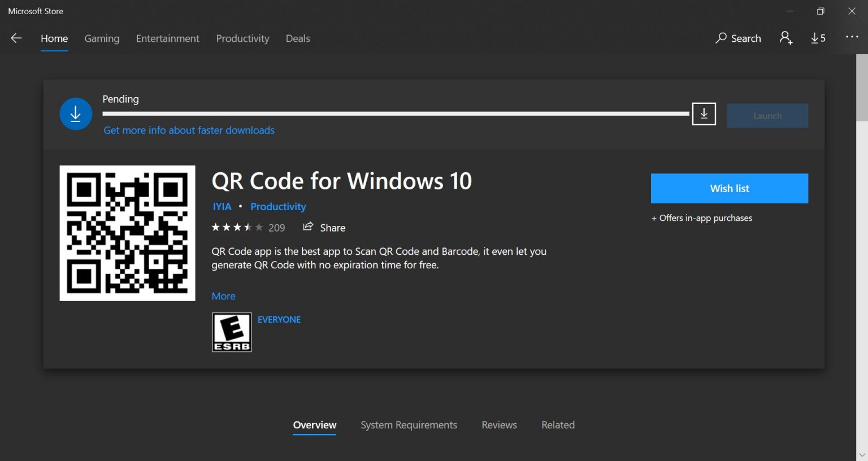
Task: Open the three-dot See more menu
Action: [x=852, y=37]
